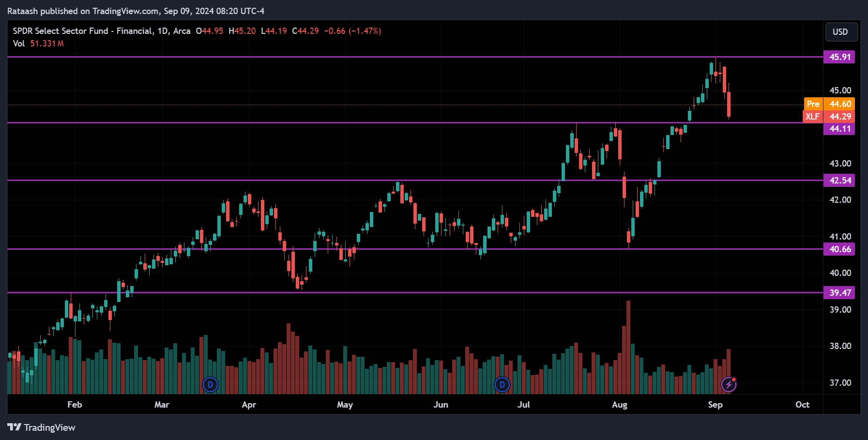Image resolution: width=868 pixels, height=440 pixels.
Task: Click the 45.00 price scale value
Action: click(840, 91)
